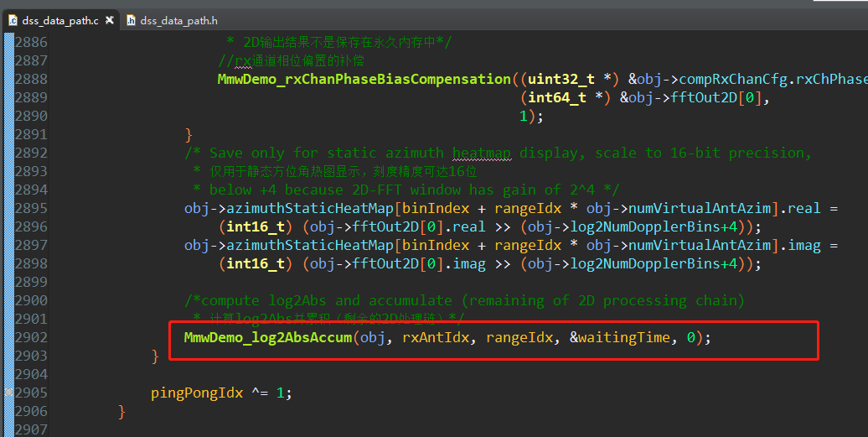The width and height of the screenshot is (868, 437).
Task: Click the .imag member on line 2898
Action: [x=465, y=263]
